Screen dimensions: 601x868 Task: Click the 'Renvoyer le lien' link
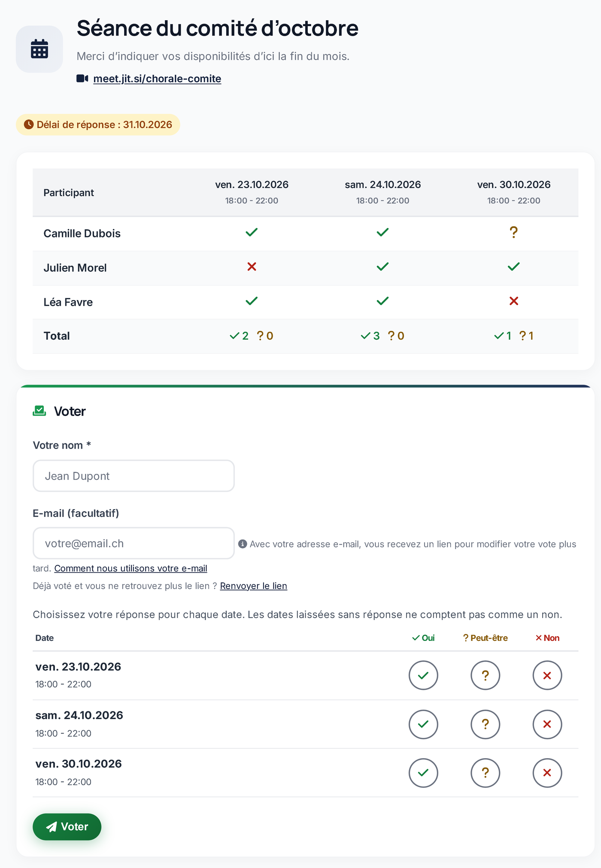point(253,586)
